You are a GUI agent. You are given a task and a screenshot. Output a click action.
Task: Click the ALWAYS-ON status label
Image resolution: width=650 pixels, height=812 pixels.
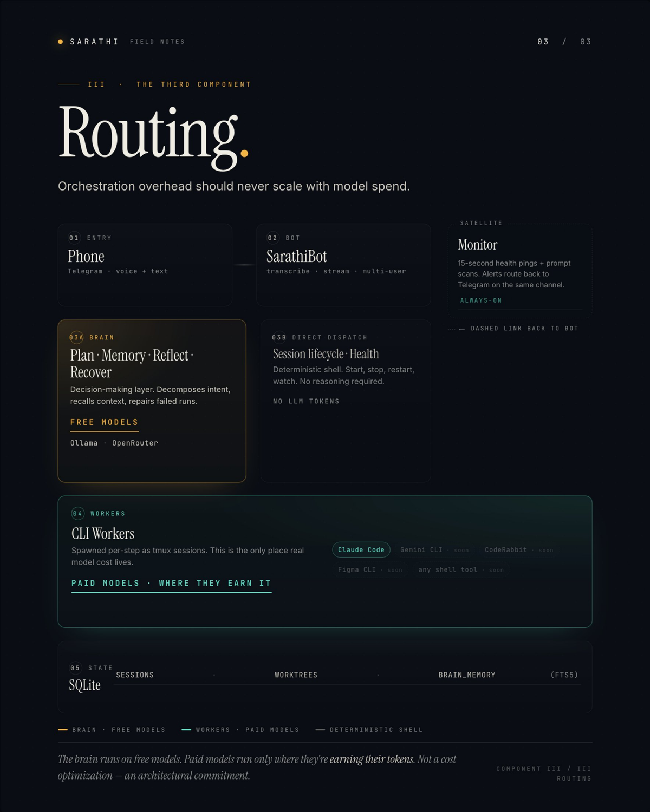pyautogui.click(x=481, y=300)
